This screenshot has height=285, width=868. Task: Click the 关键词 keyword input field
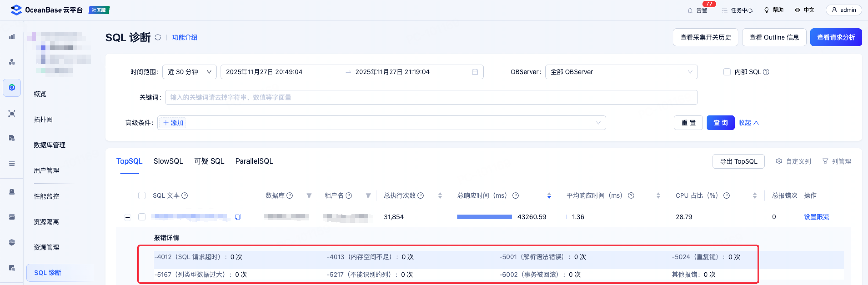[x=431, y=97]
